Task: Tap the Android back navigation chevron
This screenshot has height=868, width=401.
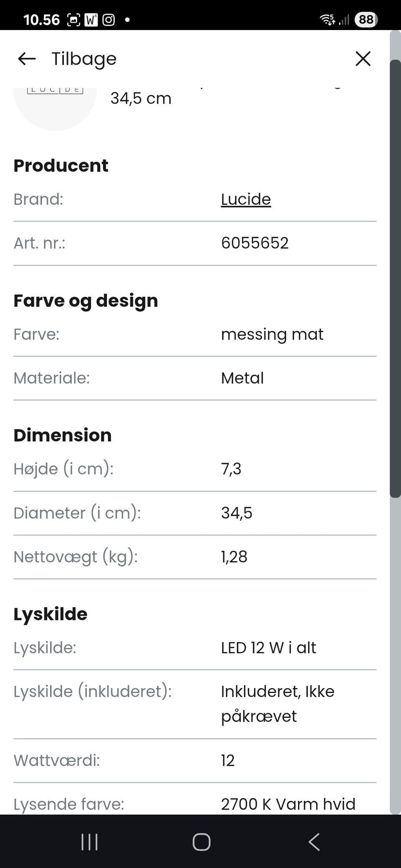Action: pyautogui.click(x=314, y=842)
